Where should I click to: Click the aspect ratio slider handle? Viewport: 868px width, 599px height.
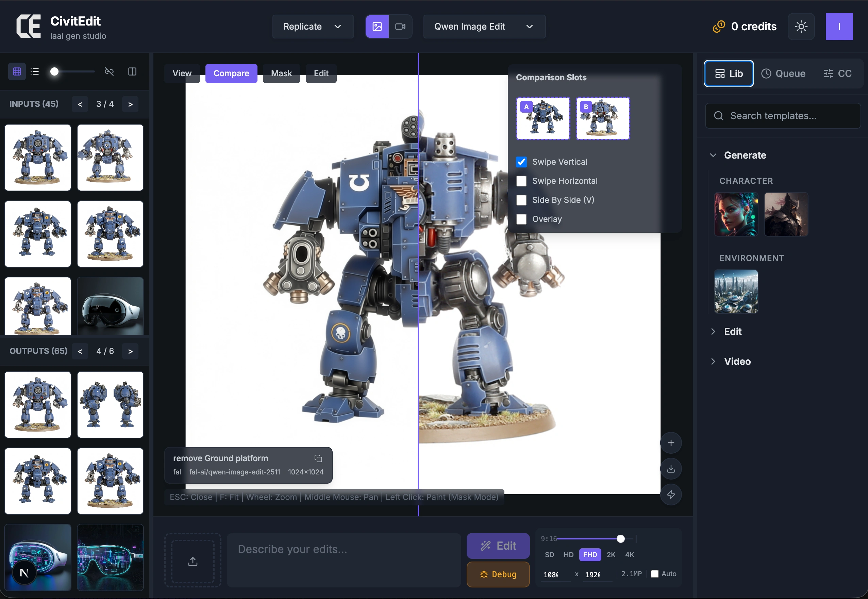[x=620, y=538]
